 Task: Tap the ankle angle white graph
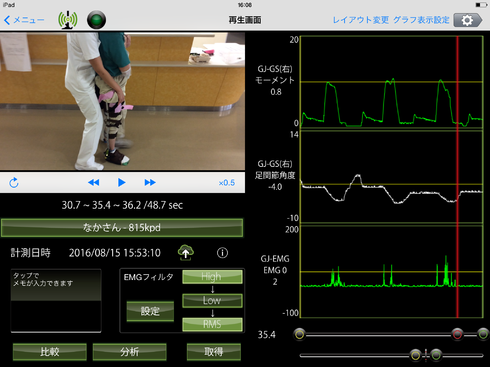tap(392, 177)
